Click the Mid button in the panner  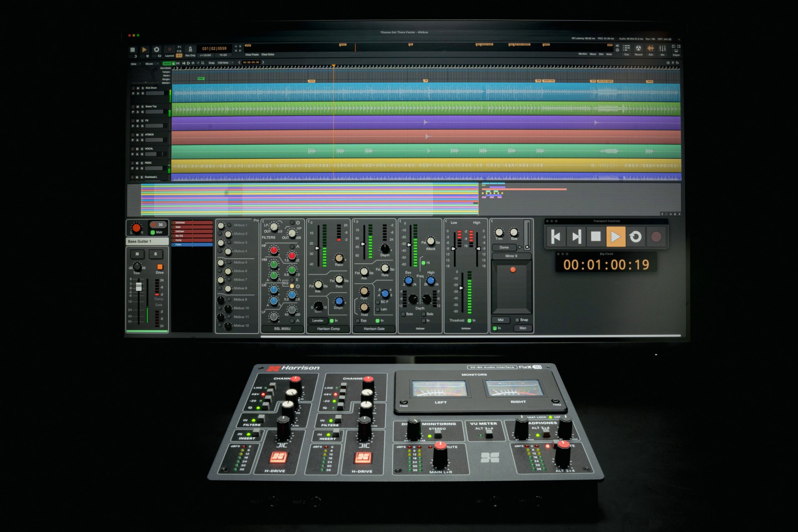point(501,320)
